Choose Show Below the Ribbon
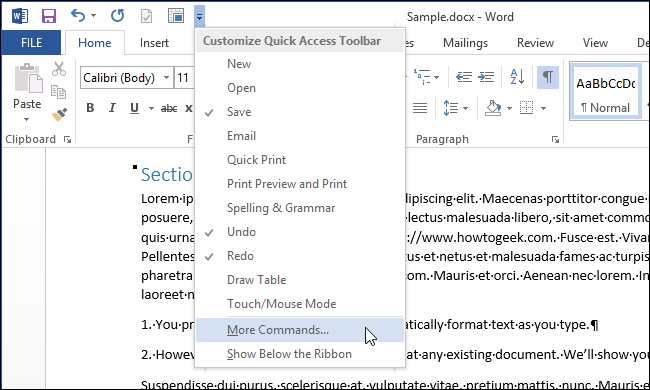 300,354
